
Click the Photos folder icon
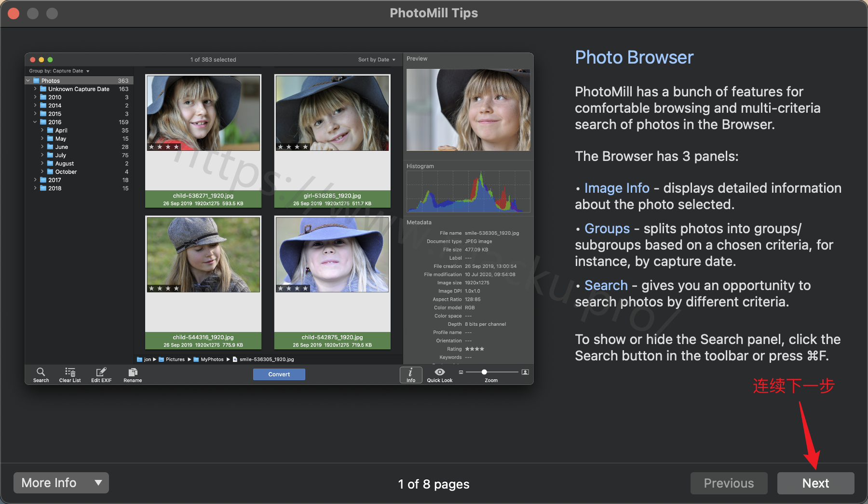click(x=36, y=81)
